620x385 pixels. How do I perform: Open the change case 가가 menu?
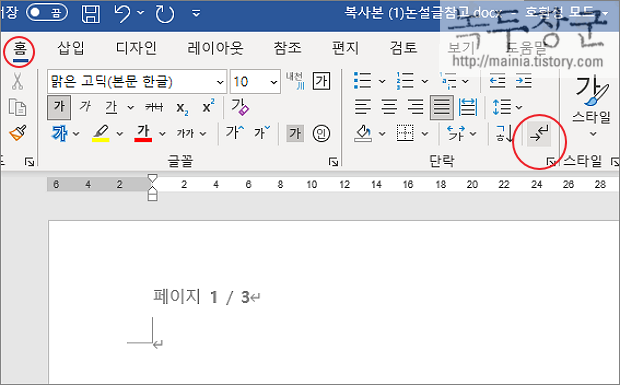tap(191, 134)
